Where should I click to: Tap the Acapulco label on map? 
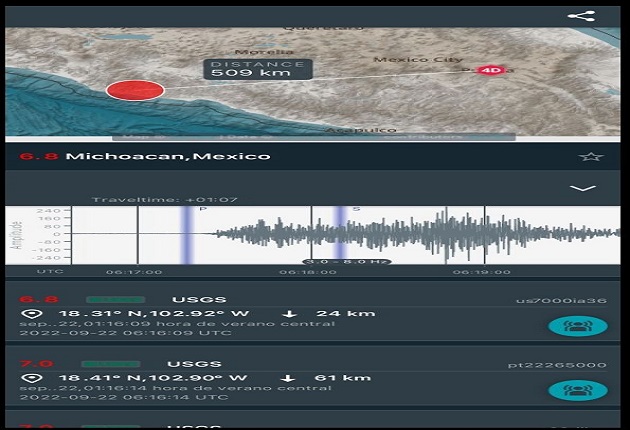coord(361,130)
